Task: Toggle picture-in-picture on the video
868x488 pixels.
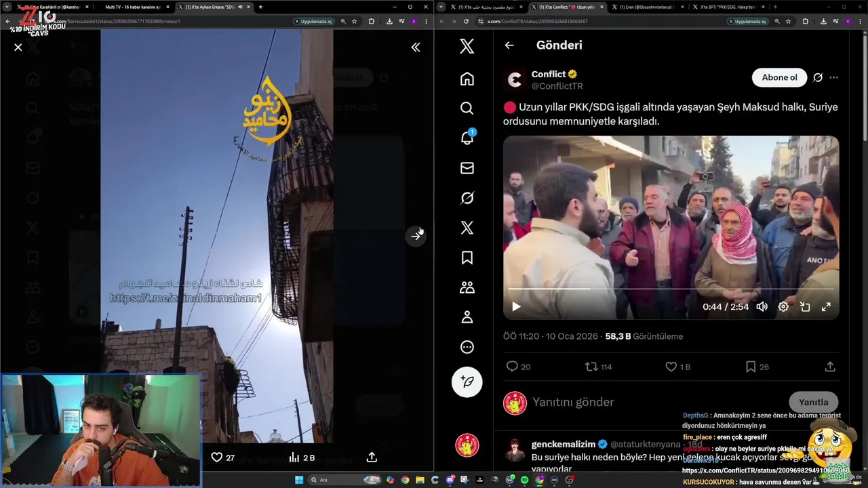Action: (805, 306)
